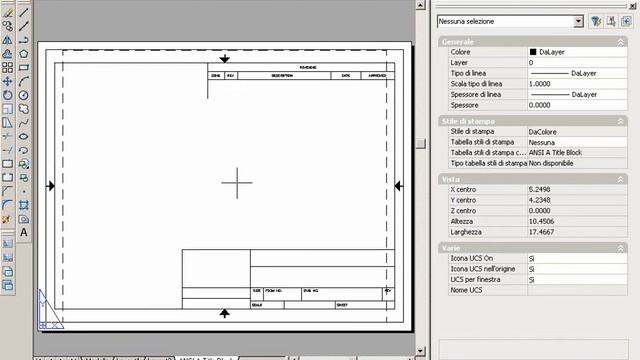Click the Y centro value 4.2348
Image resolution: width=640 pixels, height=360 pixels.
coord(577,200)
